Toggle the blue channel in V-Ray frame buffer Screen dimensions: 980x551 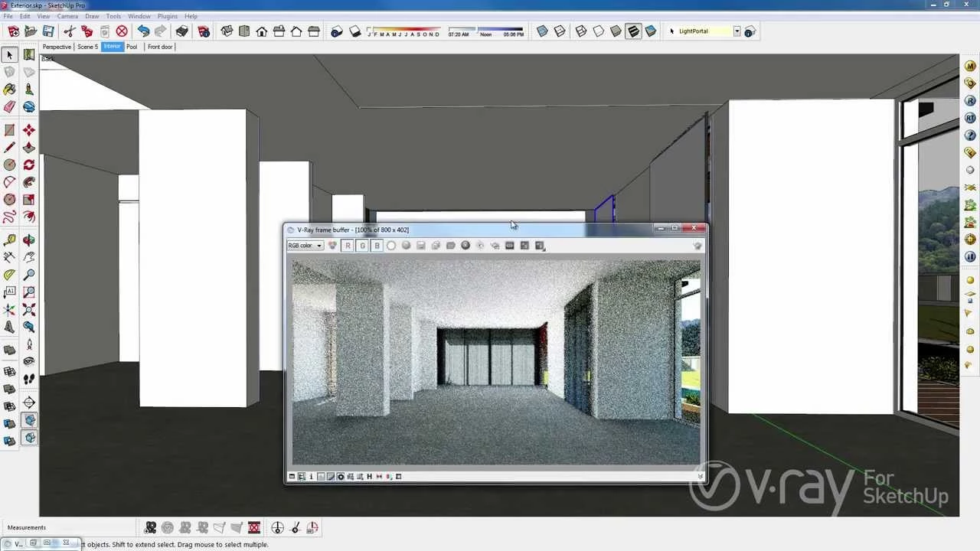377,246
